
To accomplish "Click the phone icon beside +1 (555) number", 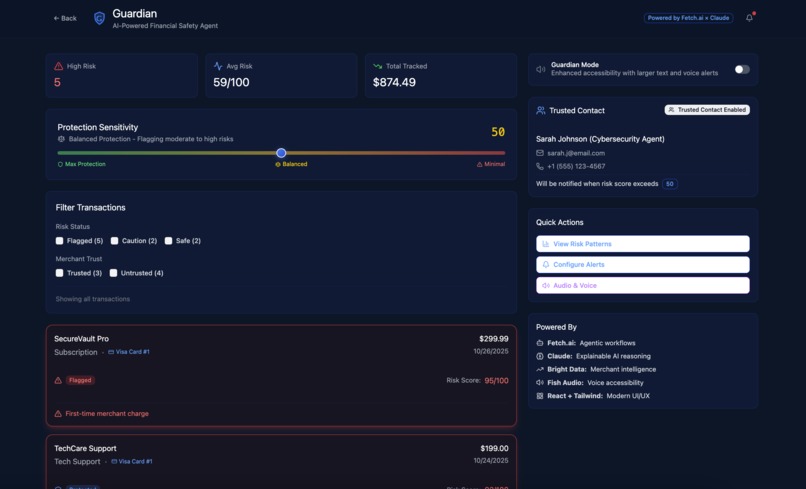I will [540, 166].
